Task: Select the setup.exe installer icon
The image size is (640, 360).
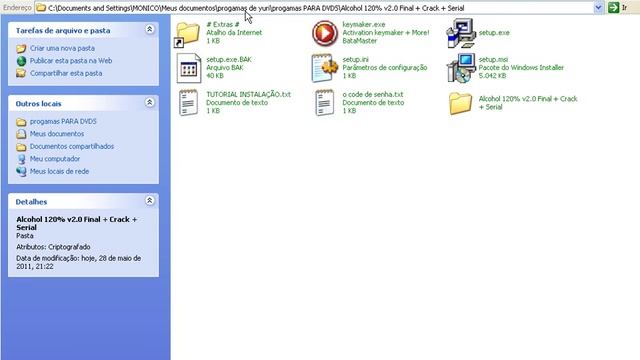Action: [461, 33]
